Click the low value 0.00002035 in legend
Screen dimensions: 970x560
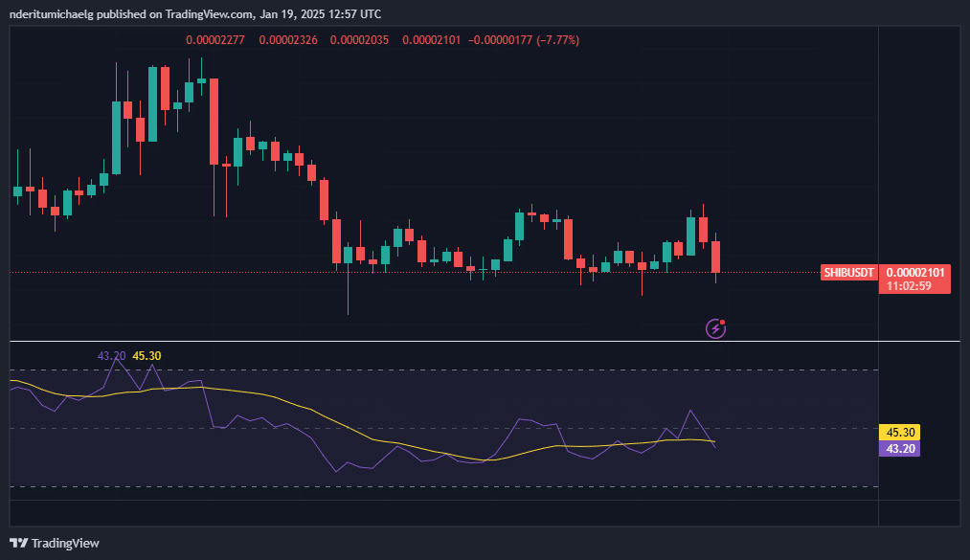[x=360, y=40]
